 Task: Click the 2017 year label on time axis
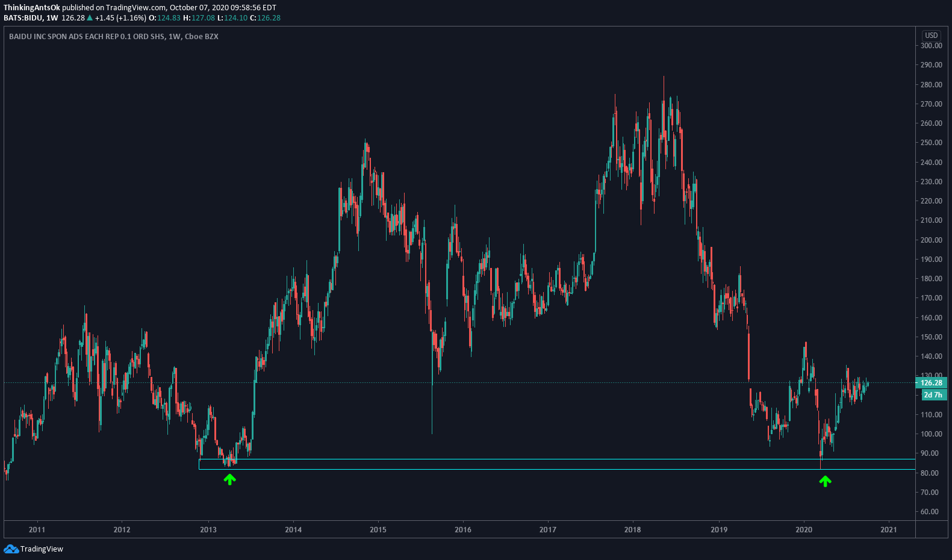548,530
